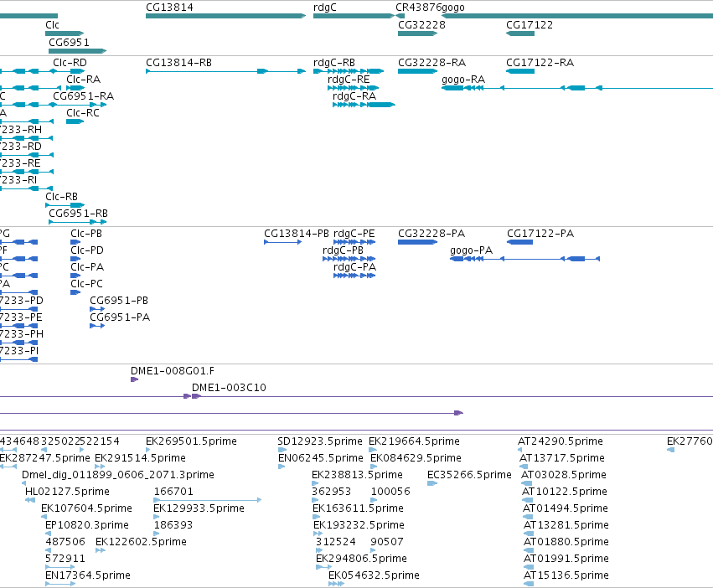Click the AT15136.5prime EST label

point(566,576)
